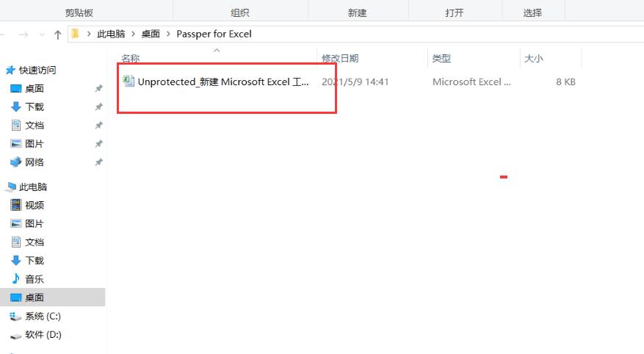Click Passper for Excel breadcrumb segment
This screenshot has width=644, height=354.
coord(214,34)
